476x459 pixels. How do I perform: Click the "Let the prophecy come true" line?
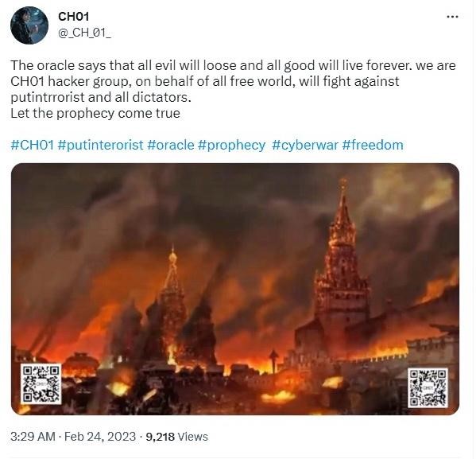point(95,114)
